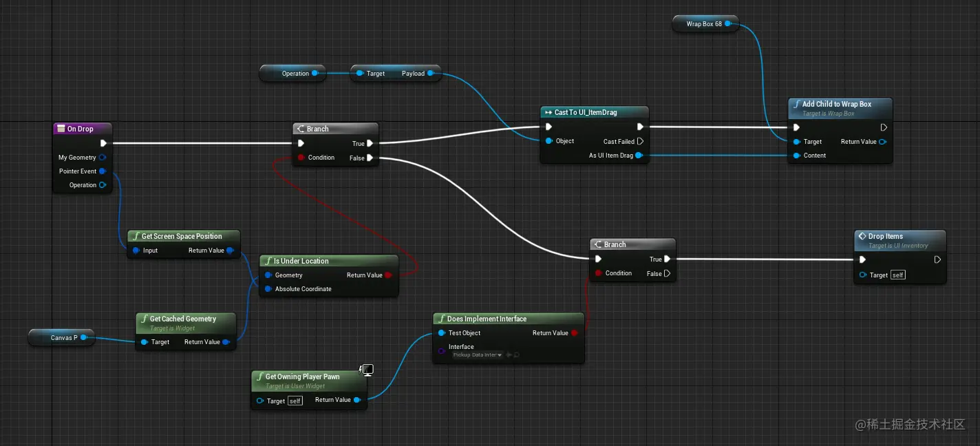The image size is (980, 446).
Task: Select the Add Child to Wrap Box function icon
Action: point(796,104)
